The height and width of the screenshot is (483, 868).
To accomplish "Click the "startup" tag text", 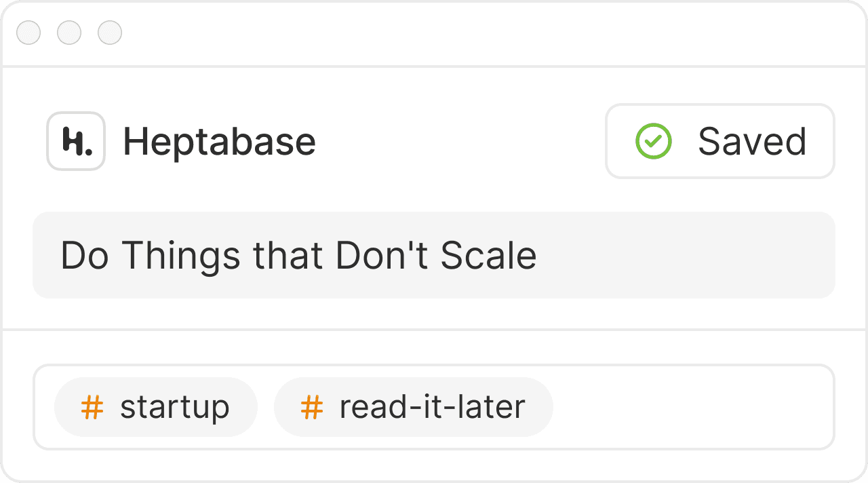I will coord(175,407).
